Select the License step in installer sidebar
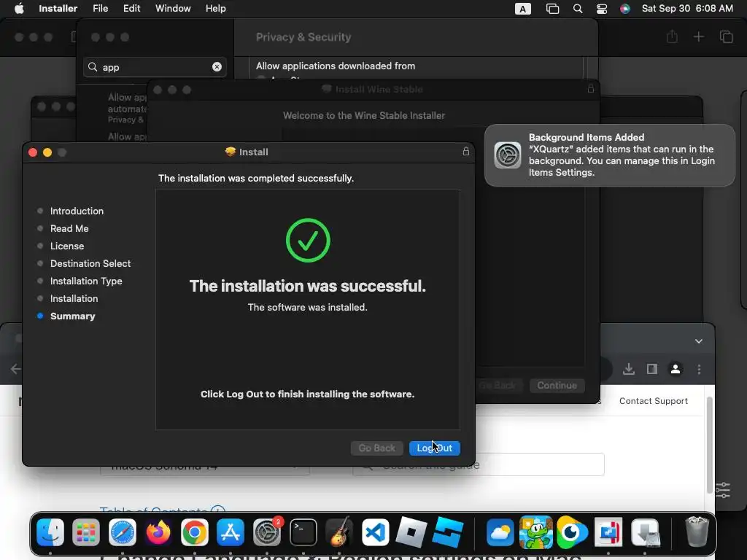The image size is (747, 560). click(x=66, y=246)
